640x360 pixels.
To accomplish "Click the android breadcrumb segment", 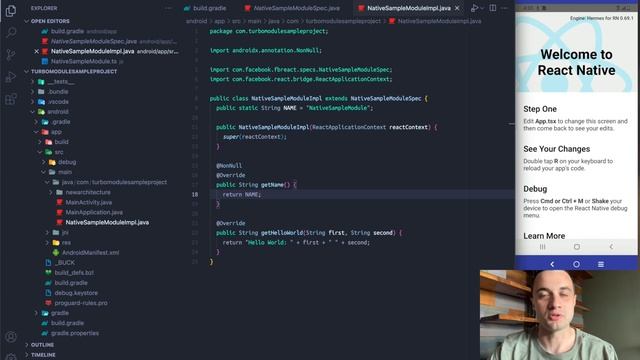I will point(196,21).
